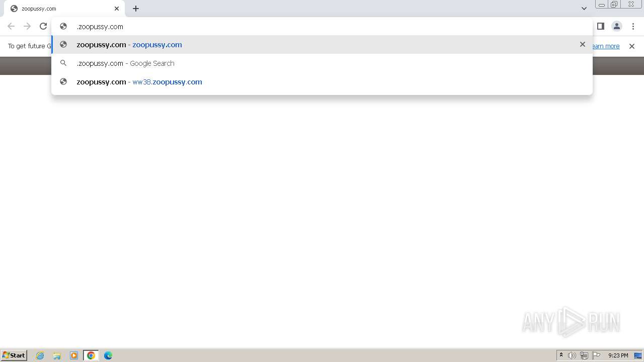Open the Learn more link in infobar

pyautogui.click(x=605, y=46)
